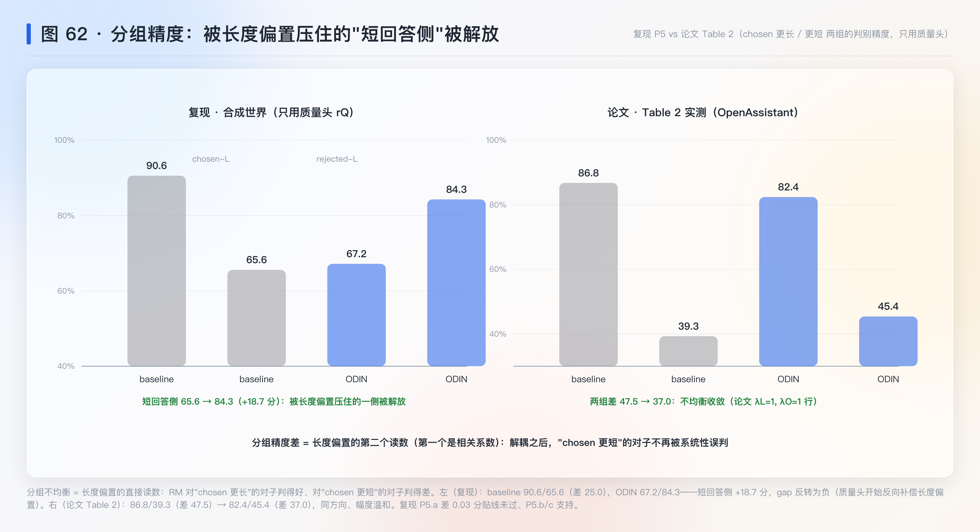980x532 pixels.
Task: Click the left chart's '40%' axis label
Action: (66, 366)
